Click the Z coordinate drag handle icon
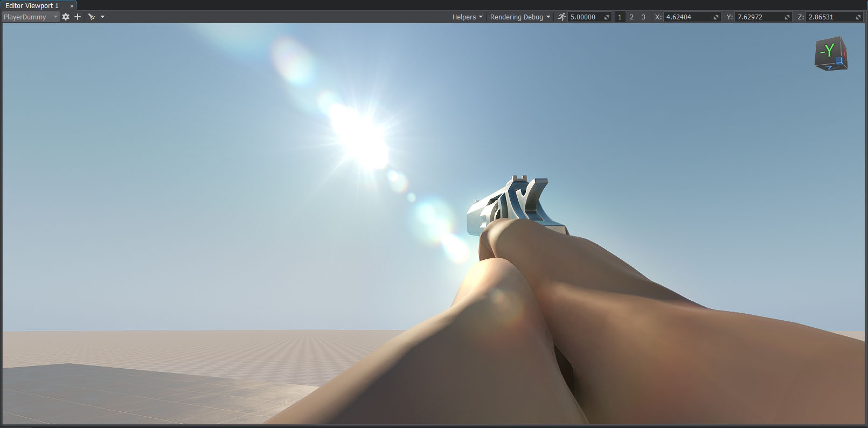This screenshot has width=868, height=428. tap(858, 17)
